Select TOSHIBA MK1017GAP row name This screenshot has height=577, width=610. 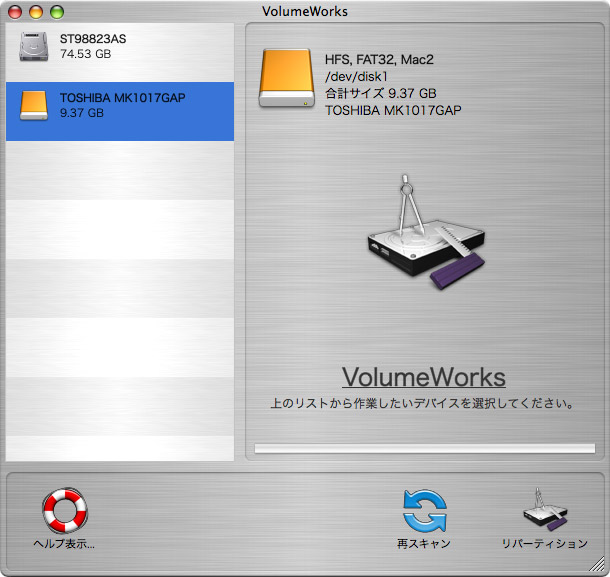pyautogui.click(x=123, y=98)
